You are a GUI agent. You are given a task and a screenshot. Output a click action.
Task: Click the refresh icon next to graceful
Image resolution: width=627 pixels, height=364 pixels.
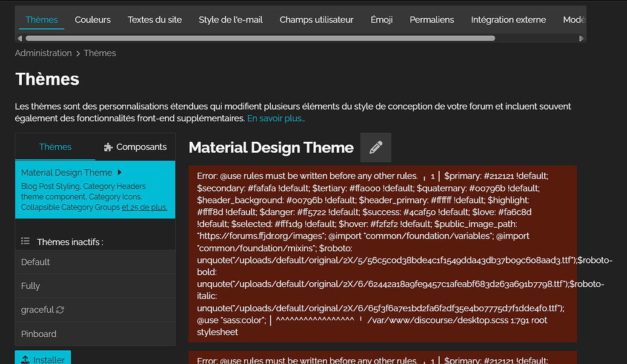coord(60,310)
